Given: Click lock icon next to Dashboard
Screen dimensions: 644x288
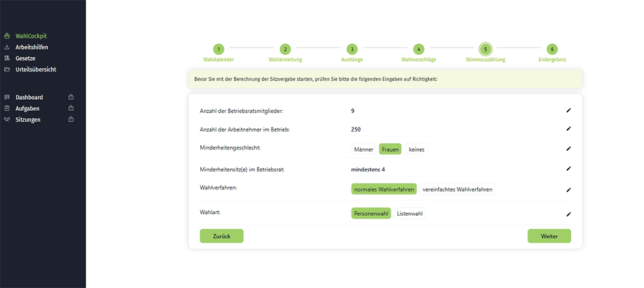Looking at the screenshot, I should 71,97.
